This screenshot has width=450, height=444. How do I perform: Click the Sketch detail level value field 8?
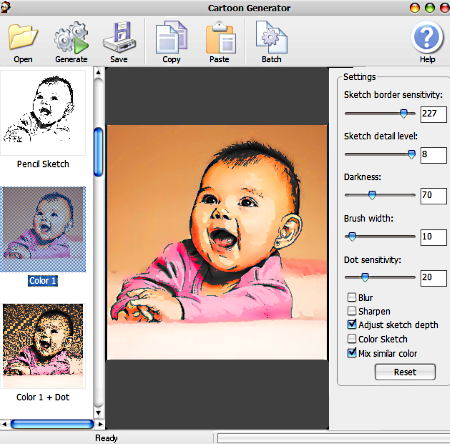[x=433, y=155]
